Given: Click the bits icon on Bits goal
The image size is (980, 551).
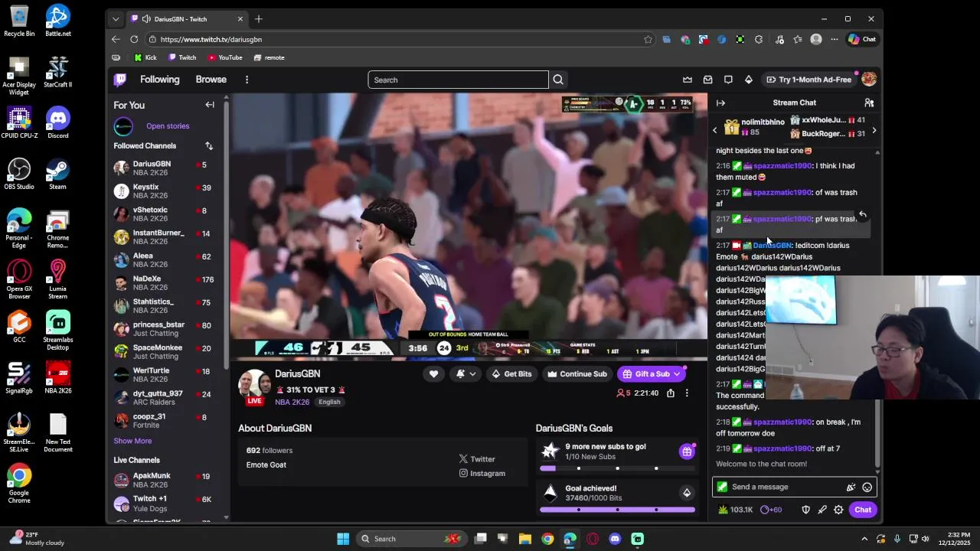Looking at the screenshot, I should [687, 493].
